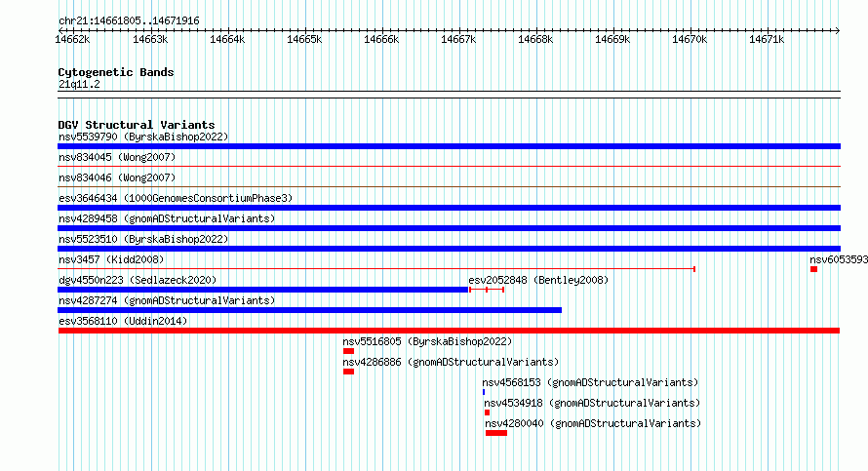Image resolution: width=868 pixels, height=471 pixels.
Task: Click the Cytogenetic Bands track title
Action: point(116,72)
